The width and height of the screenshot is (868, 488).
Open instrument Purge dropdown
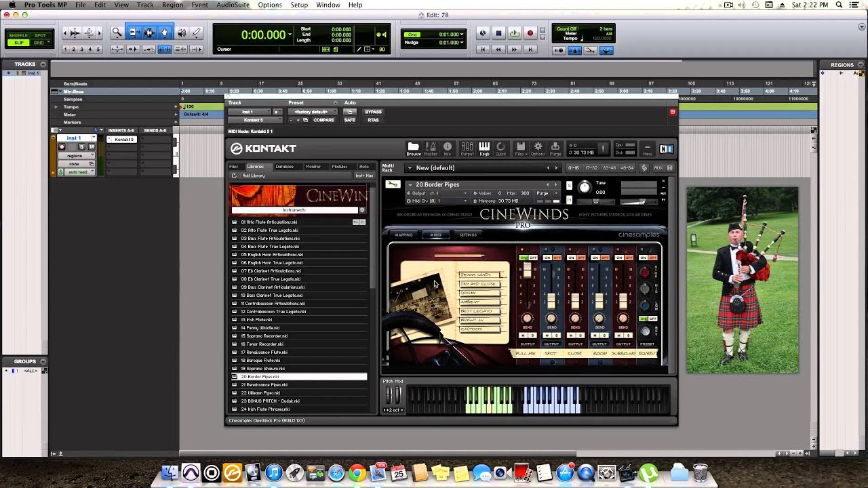(x=545, y=193)
